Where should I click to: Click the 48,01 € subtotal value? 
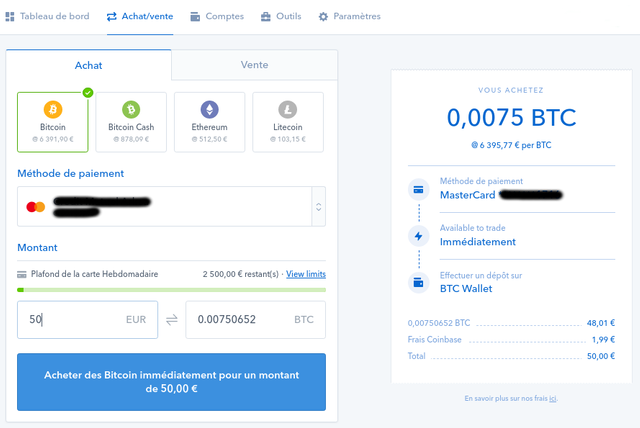point(601,323)
